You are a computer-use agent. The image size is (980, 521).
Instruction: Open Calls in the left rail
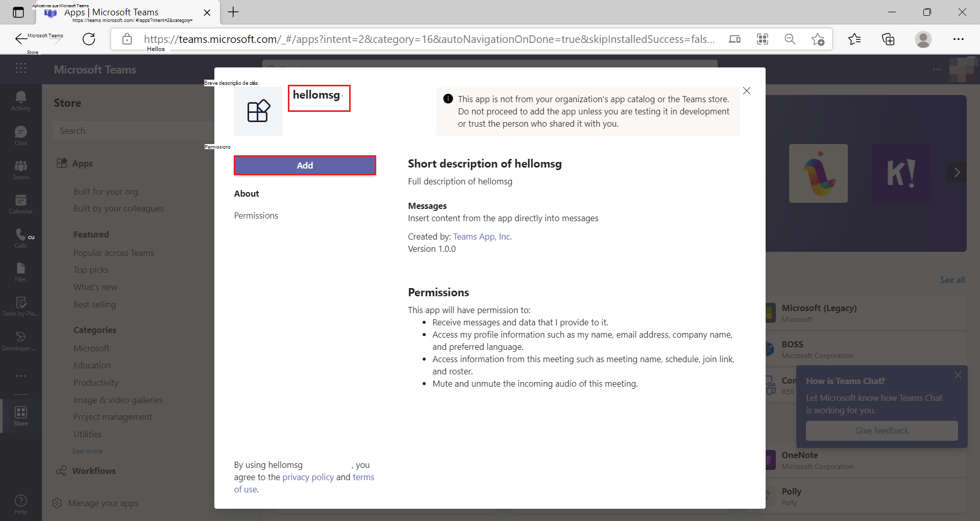(x=21, y=239)
